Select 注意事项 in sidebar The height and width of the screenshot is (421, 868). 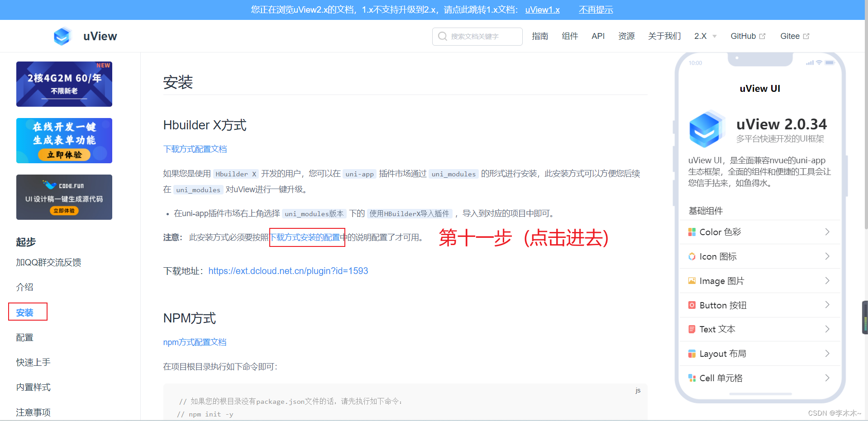(x=33, y=412)
